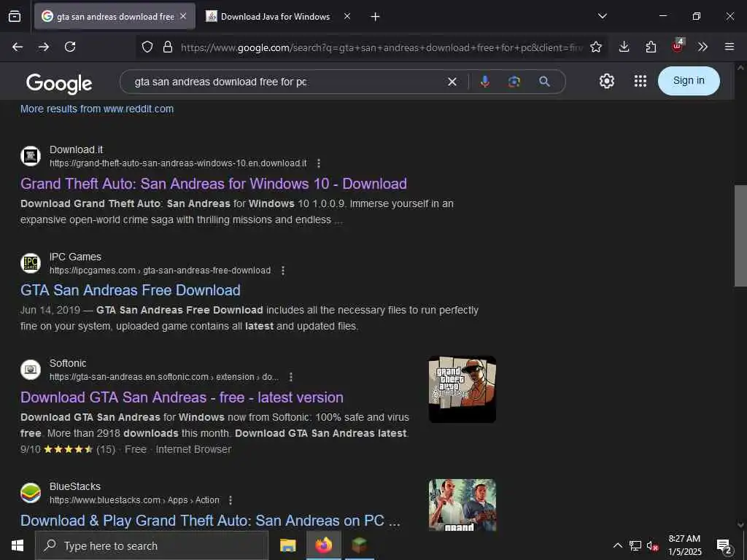View site security padlock info
The width and height of the screenshot is (747, 560).
168,47
